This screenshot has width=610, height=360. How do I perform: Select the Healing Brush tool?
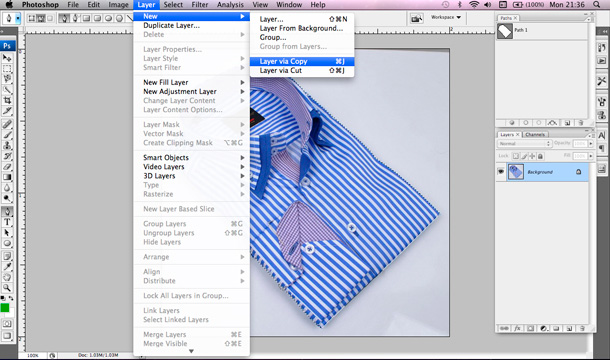tap(7, 125)
